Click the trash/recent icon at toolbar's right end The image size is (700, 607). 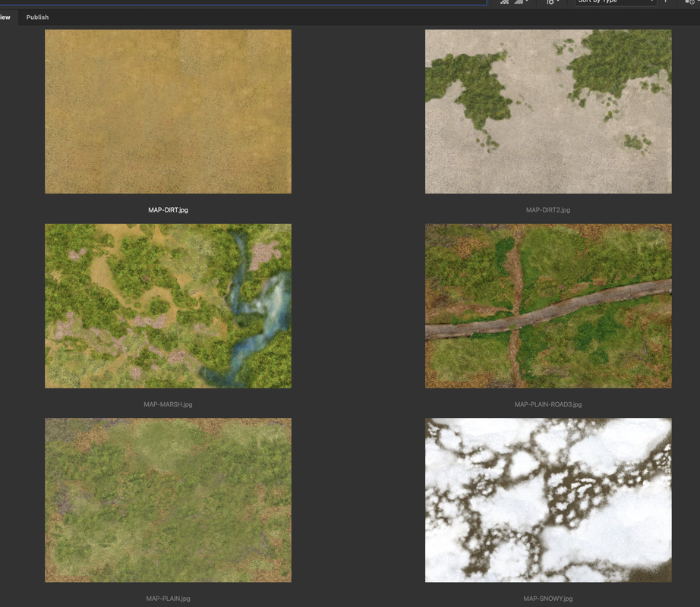690,2
